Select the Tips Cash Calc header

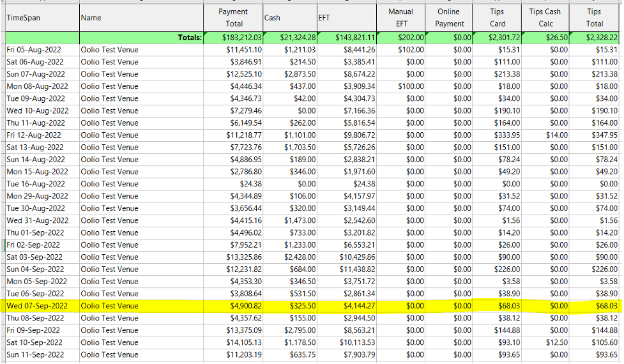[544, 18]
